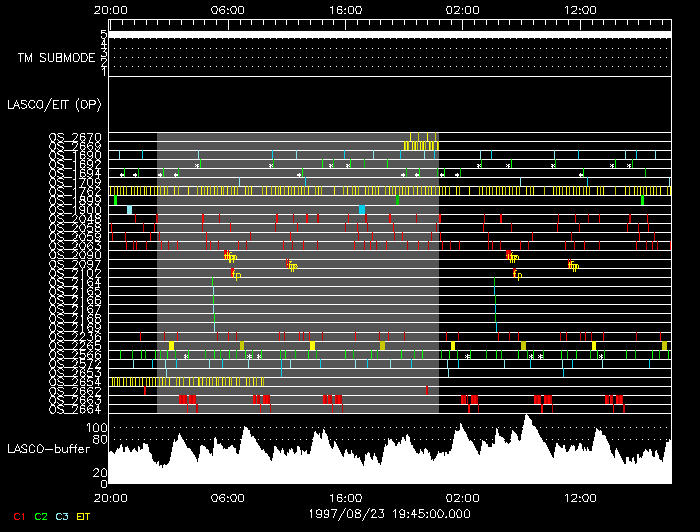Screen dimensions: 700x532
Task: Select the green C2 legend entry
Action: [x=41, y=516]
